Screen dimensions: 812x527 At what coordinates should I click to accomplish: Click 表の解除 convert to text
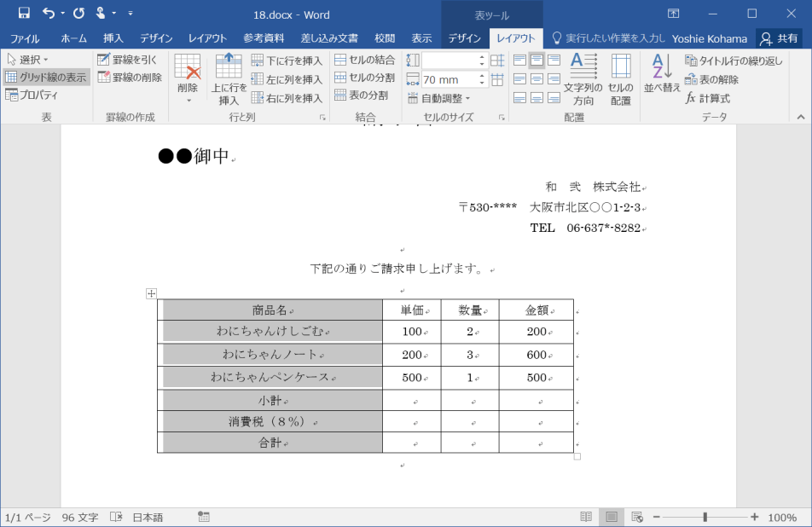click(x=711, y=79)
